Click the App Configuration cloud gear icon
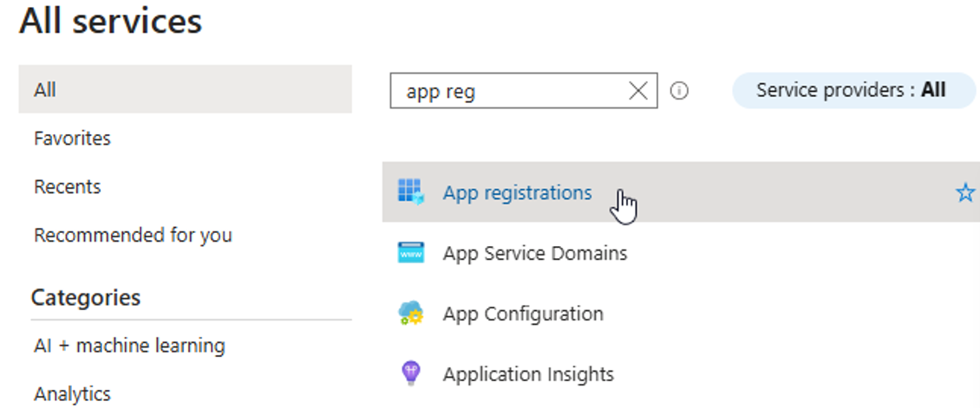The image size is (980, 408). click(x=410, y=314)
